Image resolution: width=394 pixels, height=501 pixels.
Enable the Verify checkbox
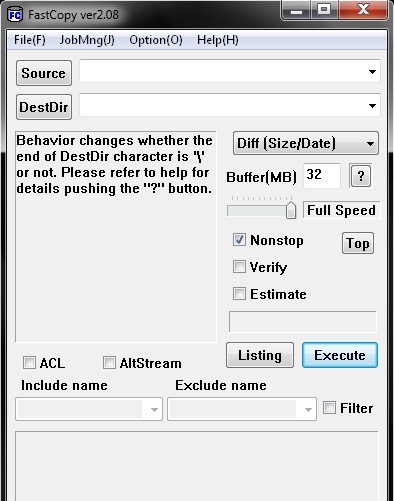click(239, 267)
